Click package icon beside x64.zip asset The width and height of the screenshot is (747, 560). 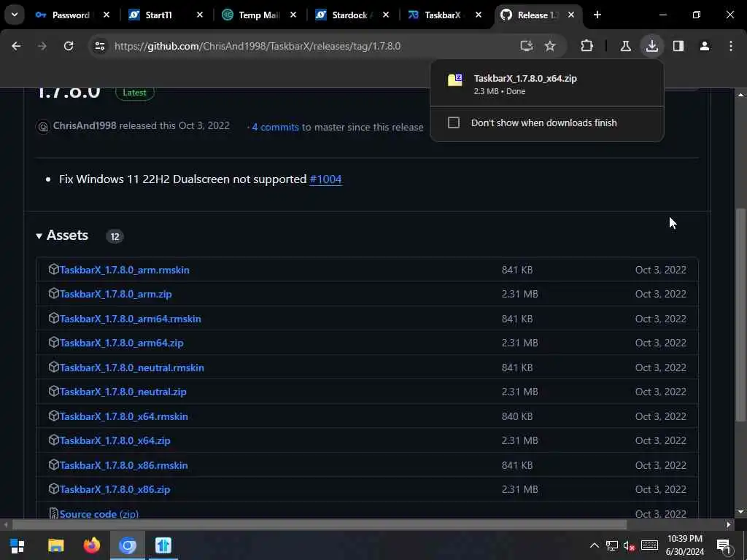point(53,440)
